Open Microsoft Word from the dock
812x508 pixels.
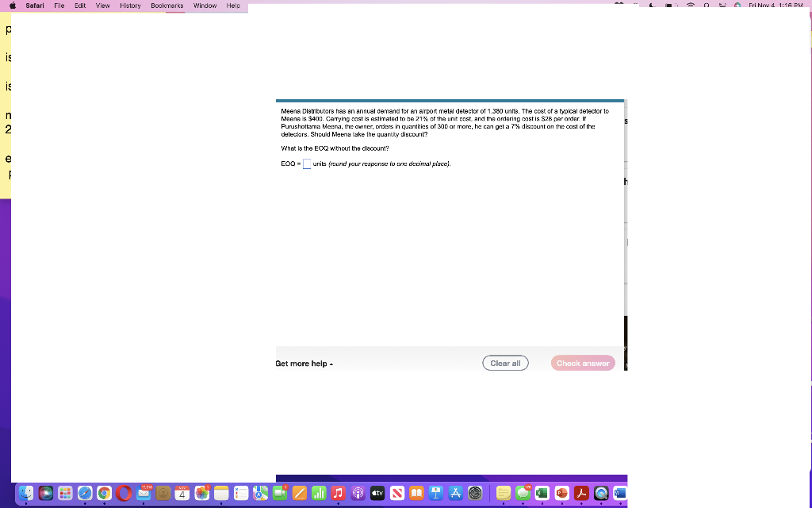click(620, 493)
